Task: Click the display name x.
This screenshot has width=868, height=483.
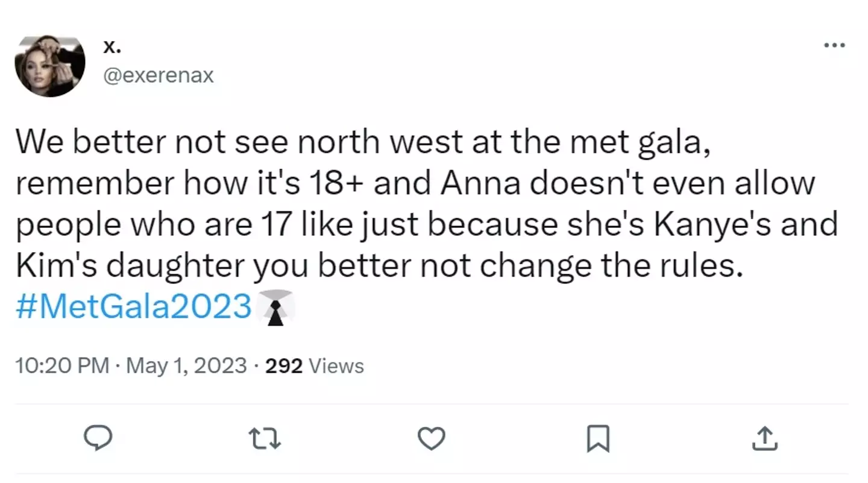Action: pos(112,45)
